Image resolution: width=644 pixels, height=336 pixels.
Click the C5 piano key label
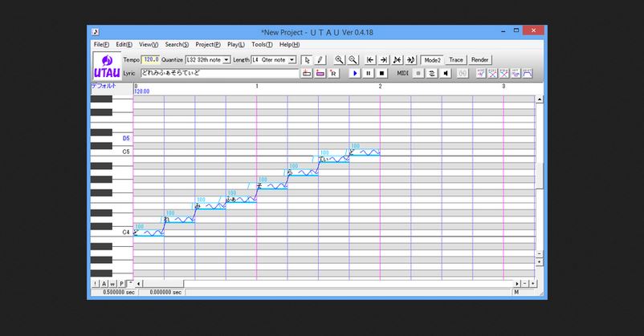point(126,152)
